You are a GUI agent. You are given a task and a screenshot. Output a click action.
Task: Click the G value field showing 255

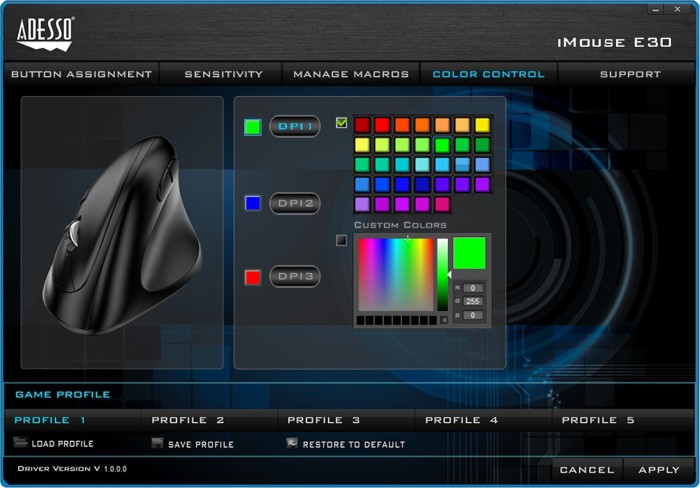pyautogui.click(x=473, y=301)
